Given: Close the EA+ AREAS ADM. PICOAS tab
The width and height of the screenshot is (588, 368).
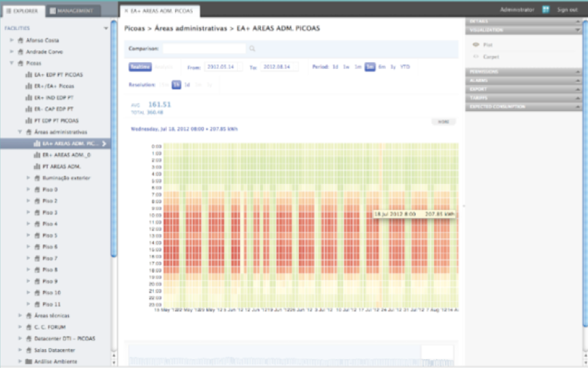Looking at the screenshot, I should point(126,11).
